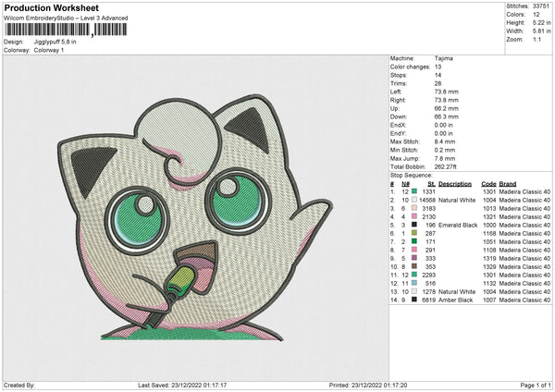555x392 pixels.
Task: Click the 'Production Worksheet' title
Action: click(x=52, y=7)
